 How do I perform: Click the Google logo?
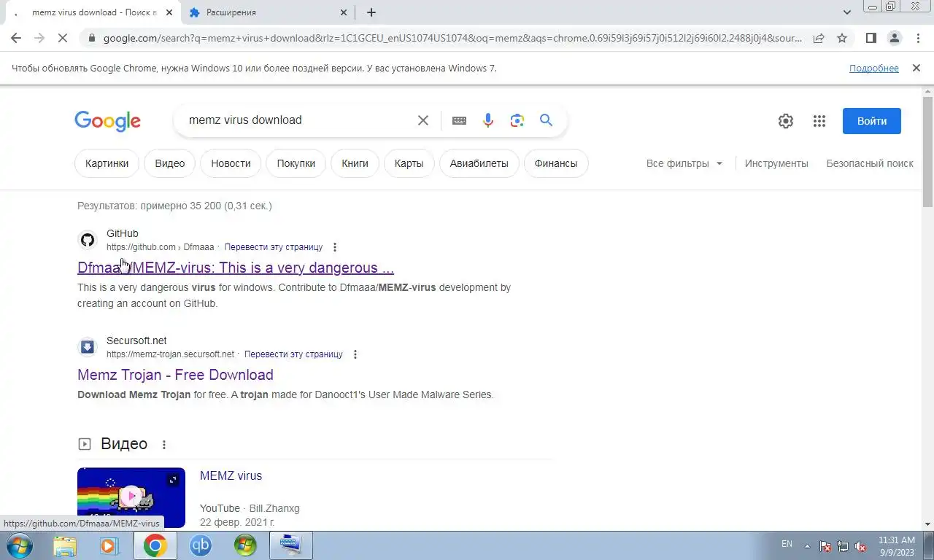point(107,121)
